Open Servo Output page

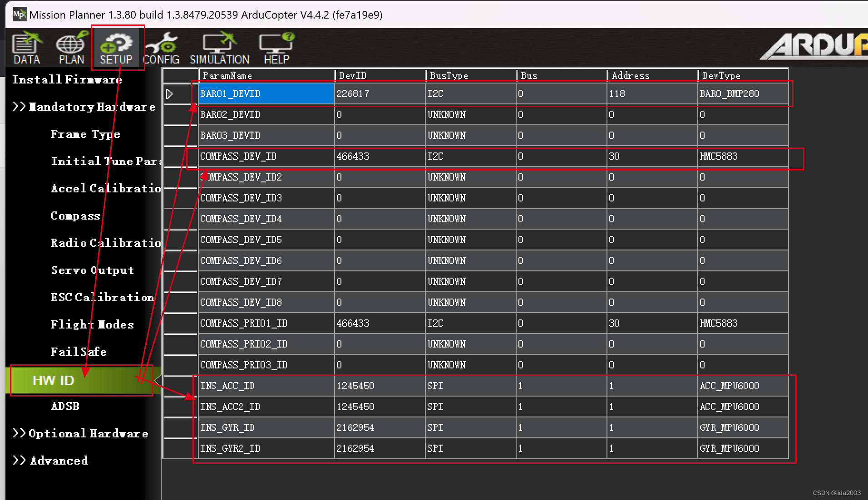tap(93, 270)
